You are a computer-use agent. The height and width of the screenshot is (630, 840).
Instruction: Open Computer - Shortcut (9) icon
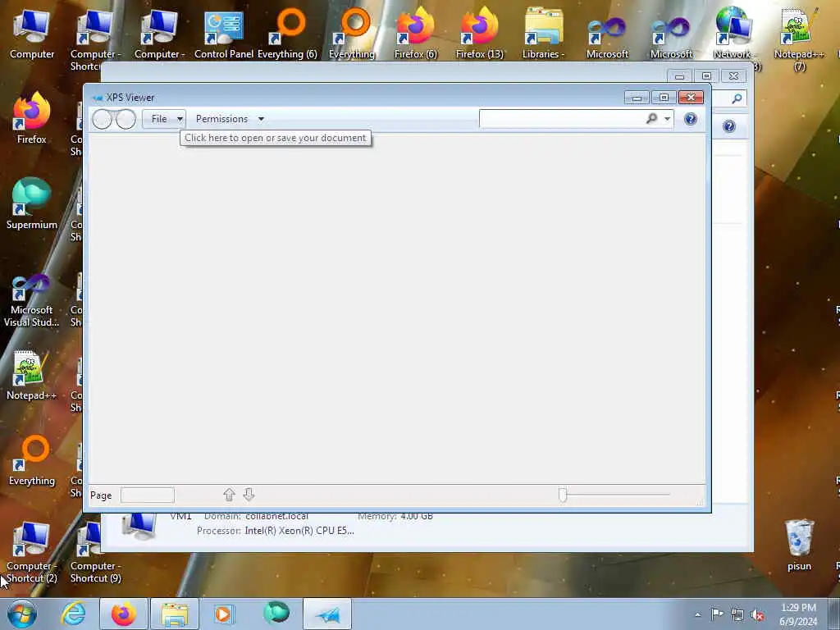coord(95,553)
